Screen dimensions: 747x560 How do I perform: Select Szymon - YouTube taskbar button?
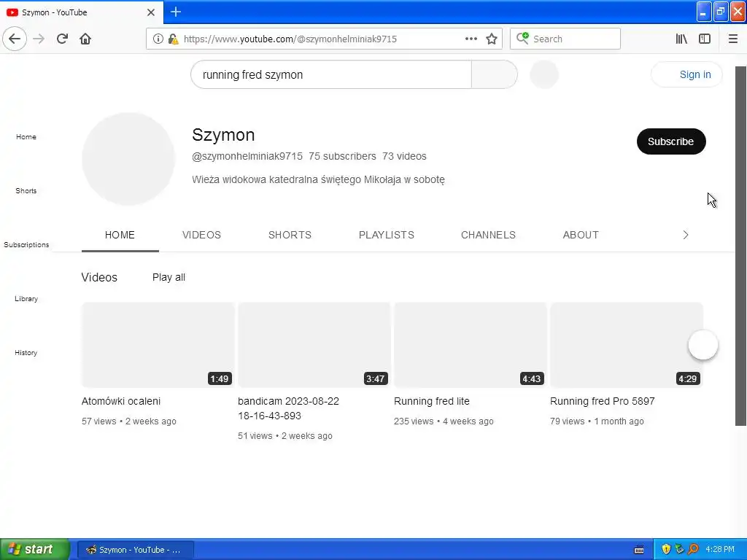point(135,550)
